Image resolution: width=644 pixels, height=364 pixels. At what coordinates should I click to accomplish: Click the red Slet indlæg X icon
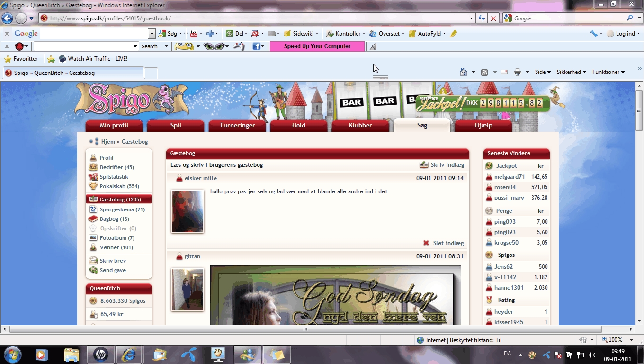pyautogui.click(x=426, y=243)
